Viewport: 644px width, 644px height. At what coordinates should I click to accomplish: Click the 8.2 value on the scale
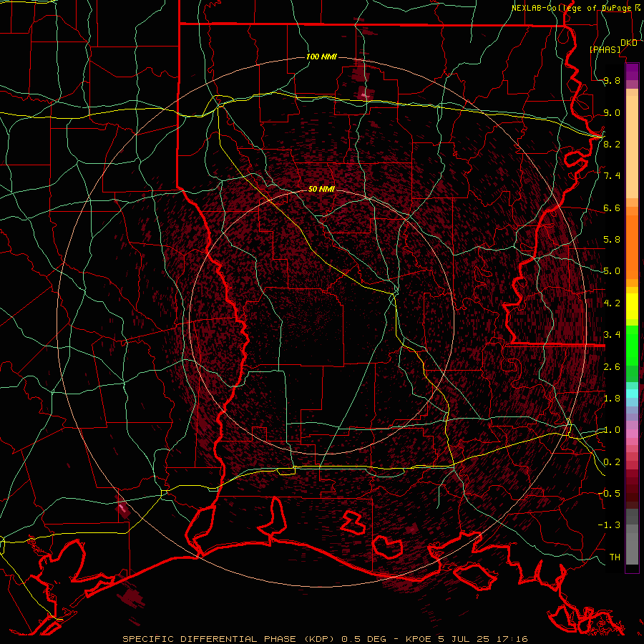pyautogui.click(x=612, y=144)
